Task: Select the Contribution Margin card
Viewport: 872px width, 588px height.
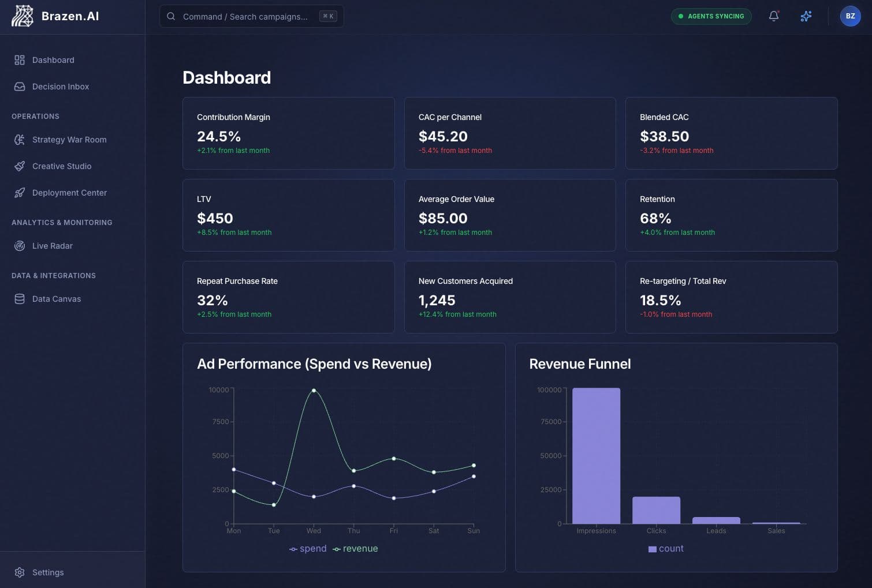Action: pos(288,133)
